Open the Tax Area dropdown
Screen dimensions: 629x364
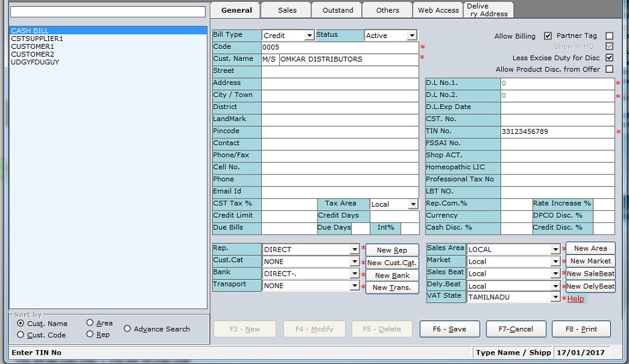click(x=413, y=205)
